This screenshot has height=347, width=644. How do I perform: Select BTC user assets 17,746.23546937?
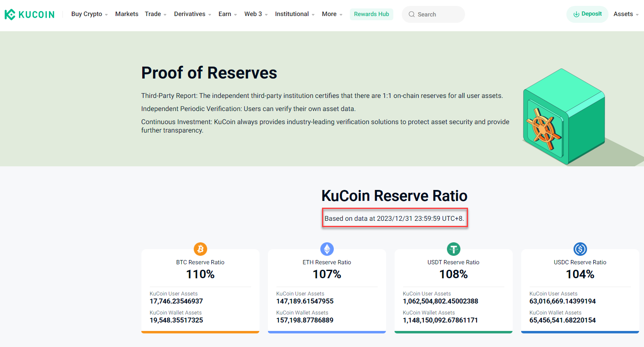176,301
